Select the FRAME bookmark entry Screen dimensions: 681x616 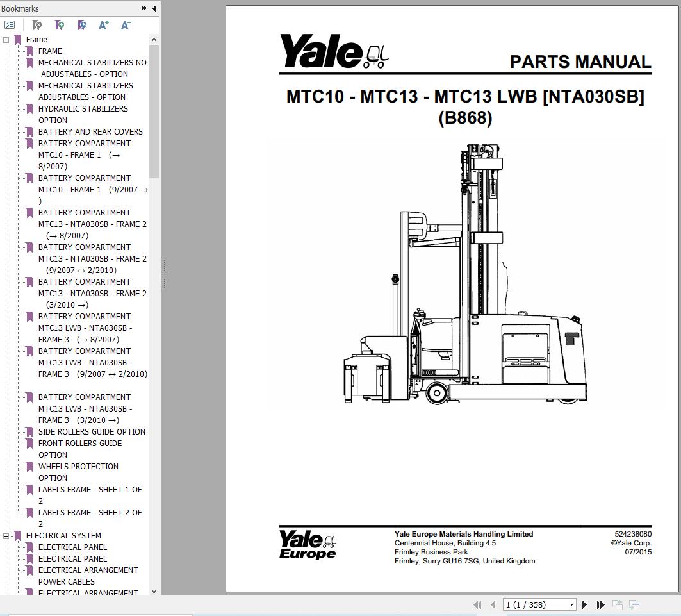[51, 51]
